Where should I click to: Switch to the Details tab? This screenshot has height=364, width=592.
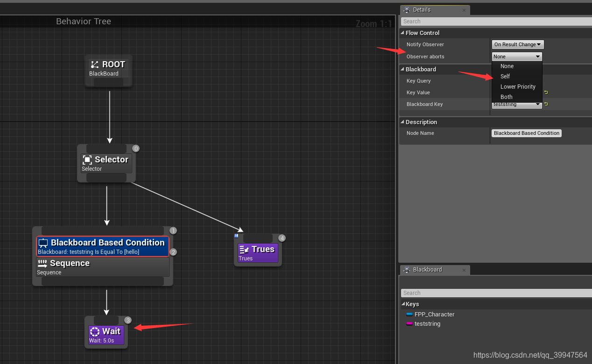tap(435, 10)
